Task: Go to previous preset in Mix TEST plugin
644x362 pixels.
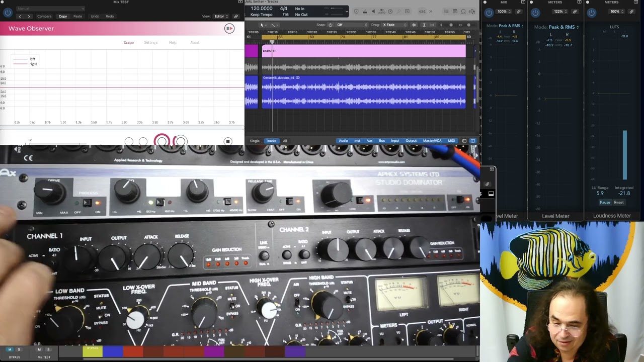Action: pyautogui.click(x=20, y=16)
